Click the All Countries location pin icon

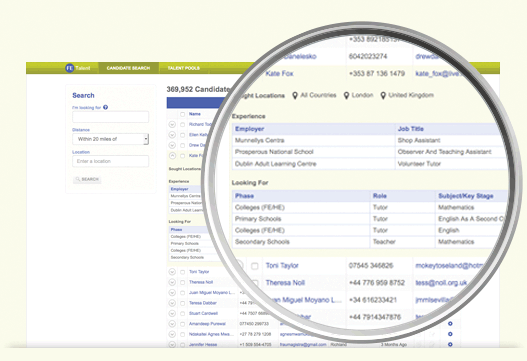[x=295, y=95]
